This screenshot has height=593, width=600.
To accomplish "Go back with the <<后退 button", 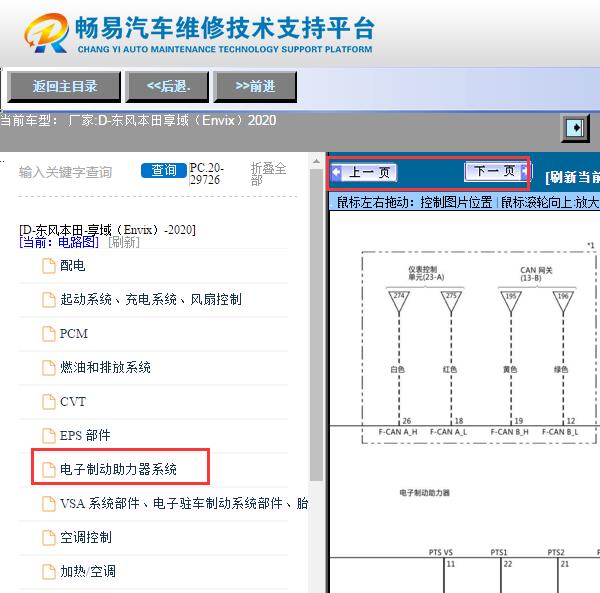I will click(x=168, y=87).
